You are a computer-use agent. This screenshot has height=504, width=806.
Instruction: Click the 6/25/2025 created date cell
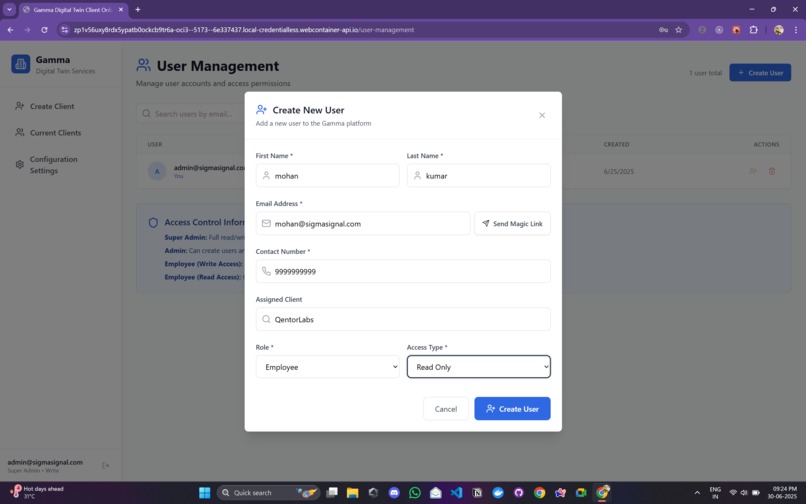[x=618, y=171]
